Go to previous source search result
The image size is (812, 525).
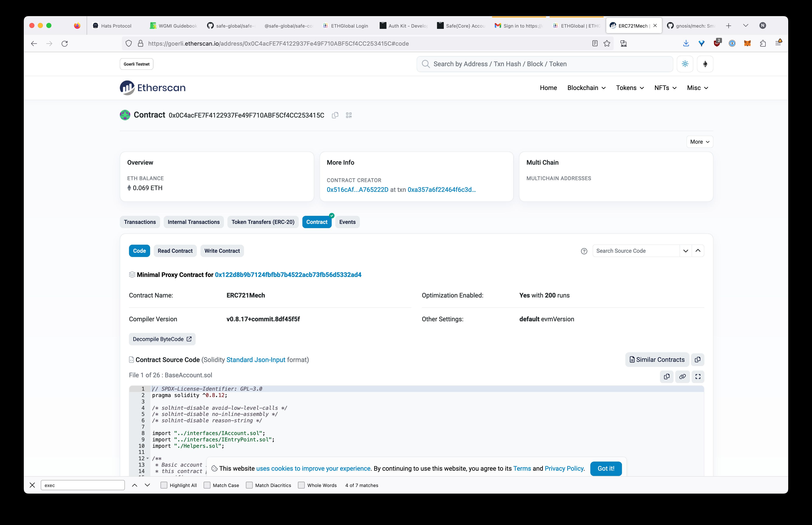[x=698, y=251]
